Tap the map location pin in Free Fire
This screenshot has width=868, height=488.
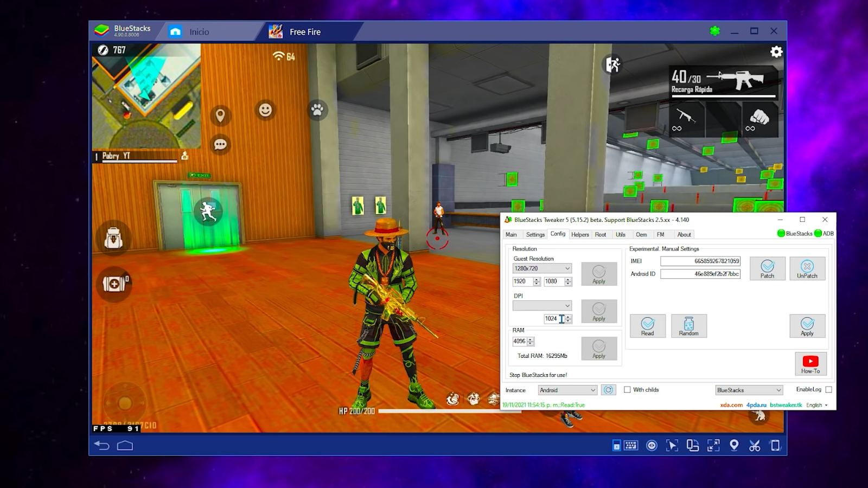coord(220,115)
